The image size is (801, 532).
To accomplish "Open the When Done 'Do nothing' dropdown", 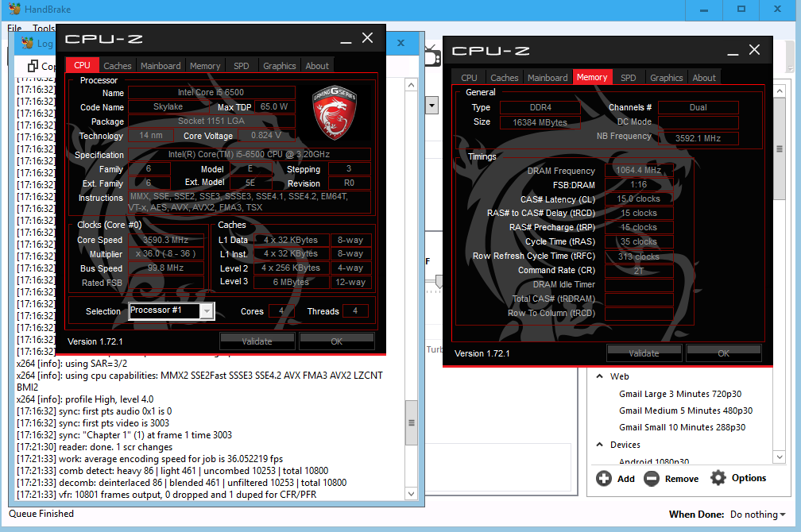I will click(x=758, y=515).
